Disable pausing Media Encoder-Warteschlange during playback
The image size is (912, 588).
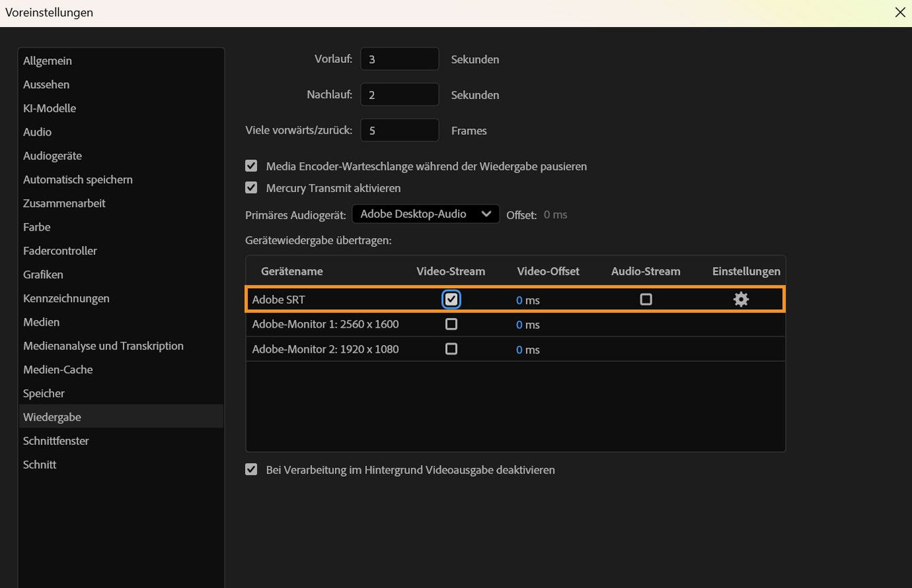click(251, 165)
